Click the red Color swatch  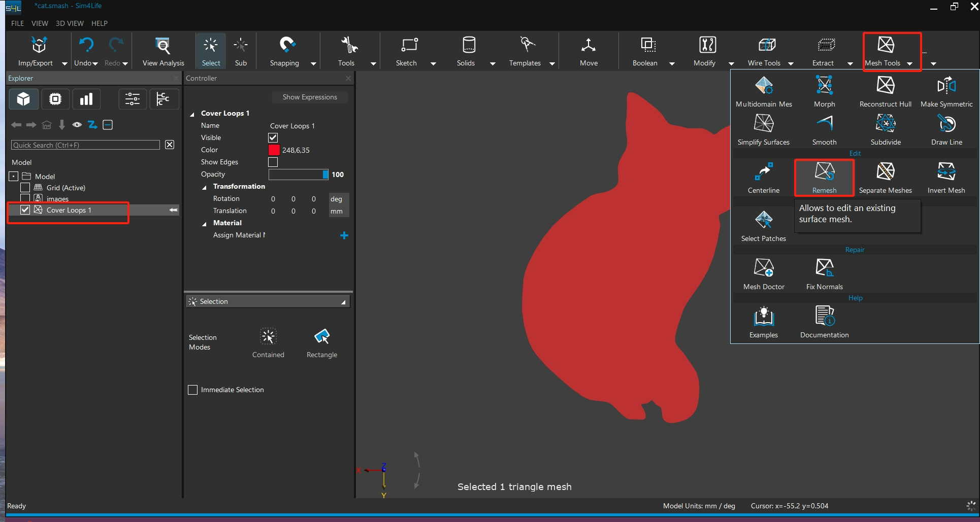click(x=274, y=150)
